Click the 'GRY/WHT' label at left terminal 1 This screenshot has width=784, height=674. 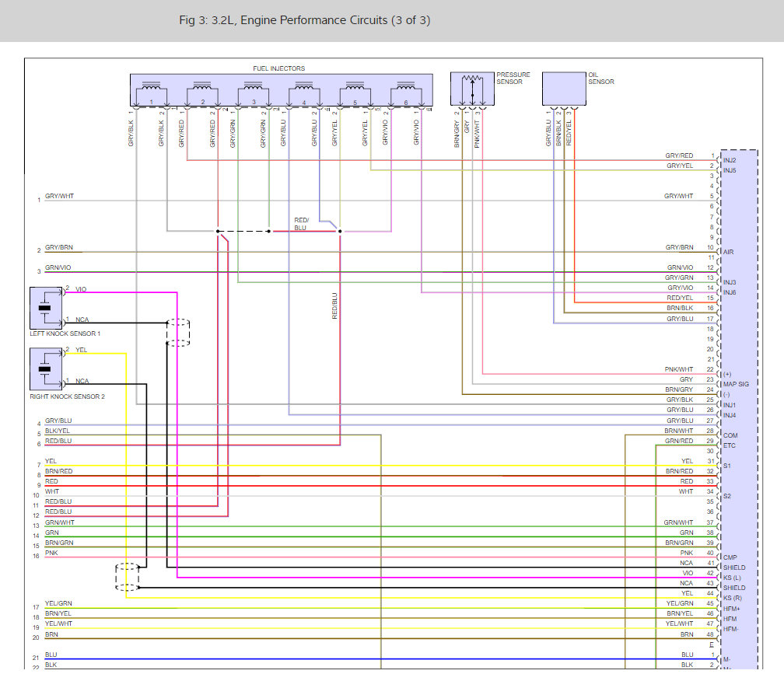59,196
